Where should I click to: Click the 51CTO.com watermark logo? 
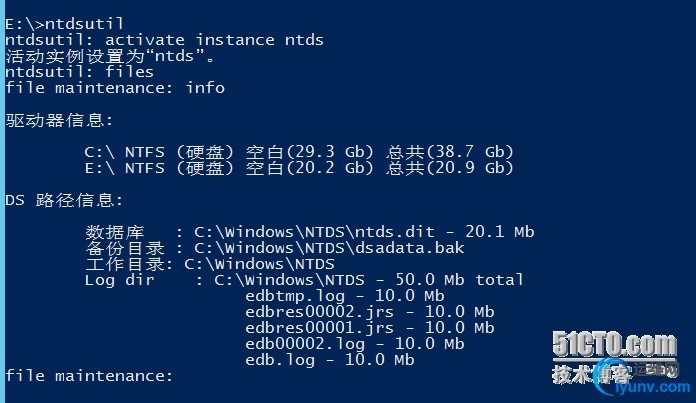pos(614,344)
